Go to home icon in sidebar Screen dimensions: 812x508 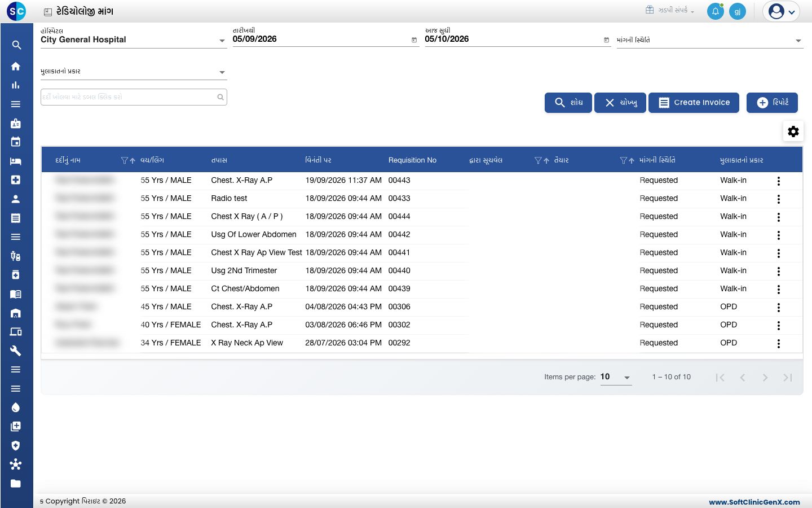16,66
